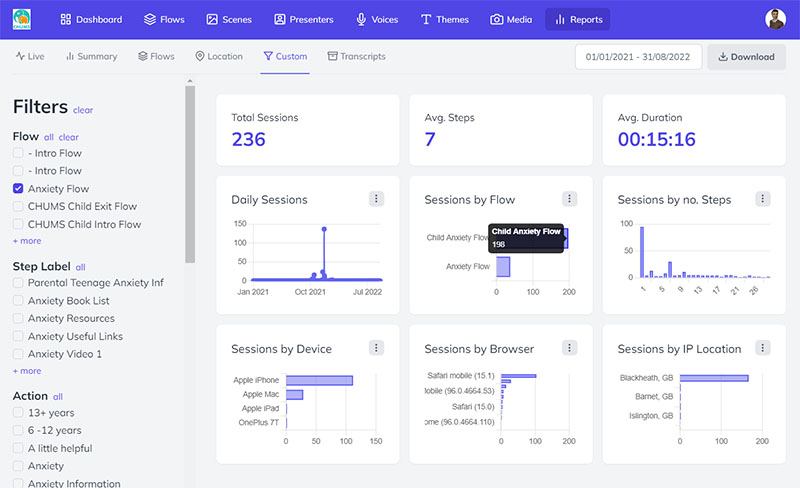Expand more Step Label options
The image size is (800, 488).
[27, 371]
